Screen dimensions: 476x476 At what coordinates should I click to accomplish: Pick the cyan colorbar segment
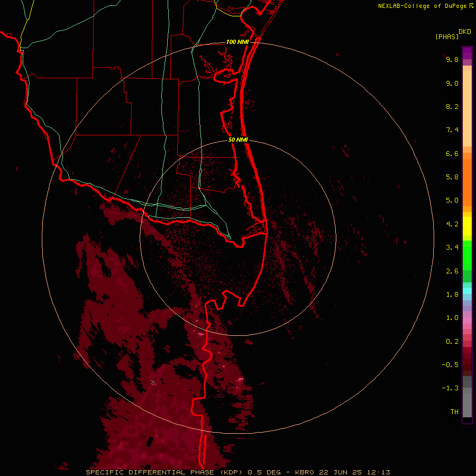467,291
